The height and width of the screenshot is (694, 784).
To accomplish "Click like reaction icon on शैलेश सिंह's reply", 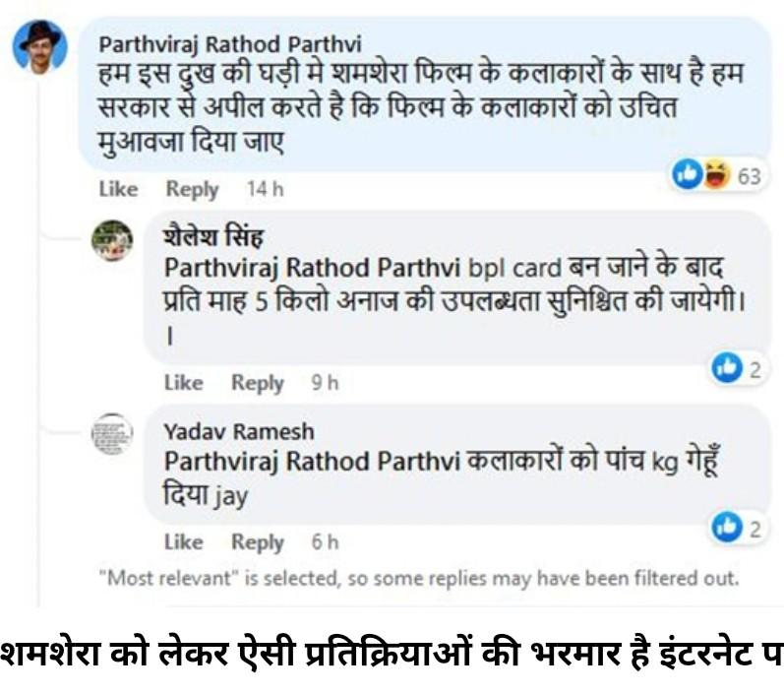I will (727, 368).
